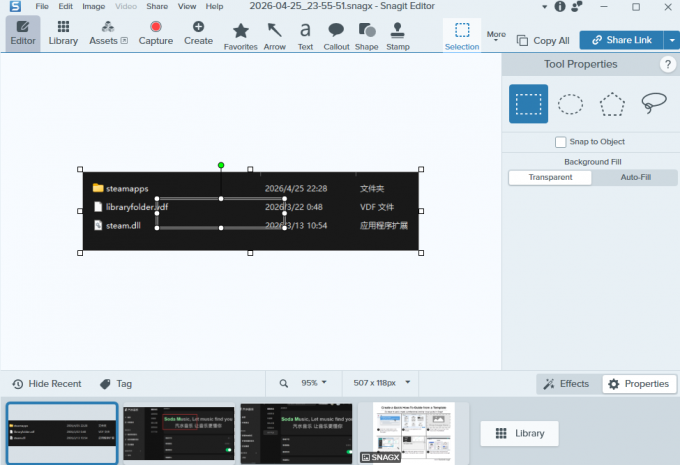Select the Stamp tool

pyautogui.click(x=398, y=36)
